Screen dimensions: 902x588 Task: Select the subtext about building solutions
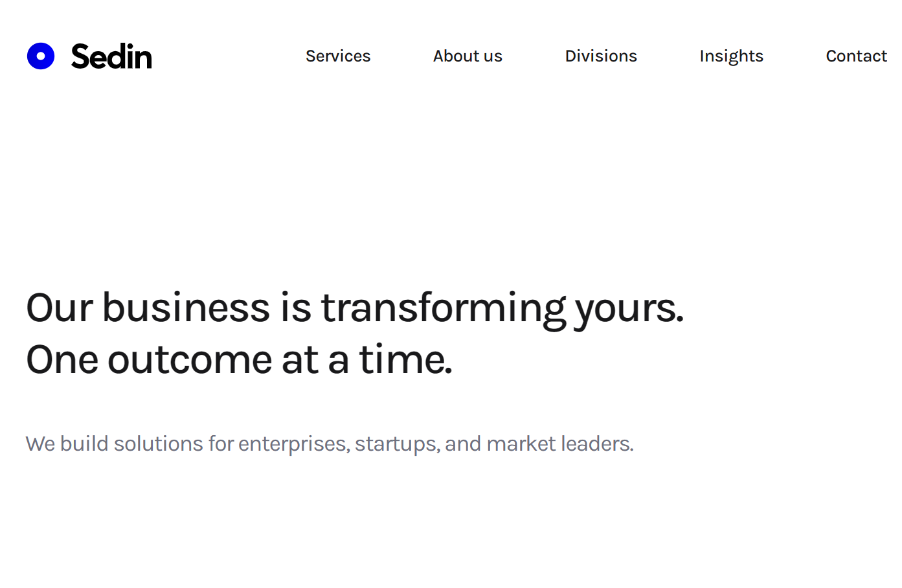click(x=329, y=444)
